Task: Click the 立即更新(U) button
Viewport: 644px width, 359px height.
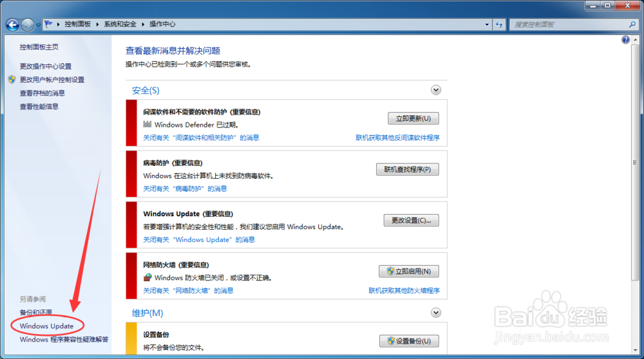Action: [x=413, y=118]
